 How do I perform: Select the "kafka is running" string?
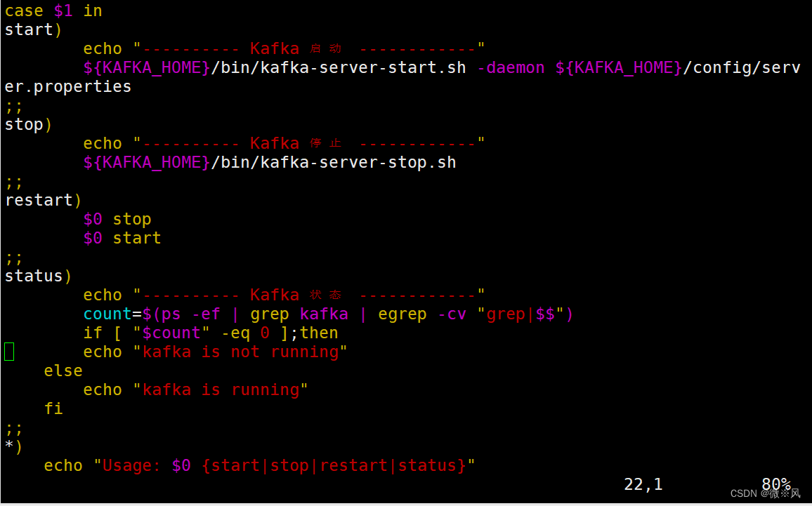tap(220, 390)
